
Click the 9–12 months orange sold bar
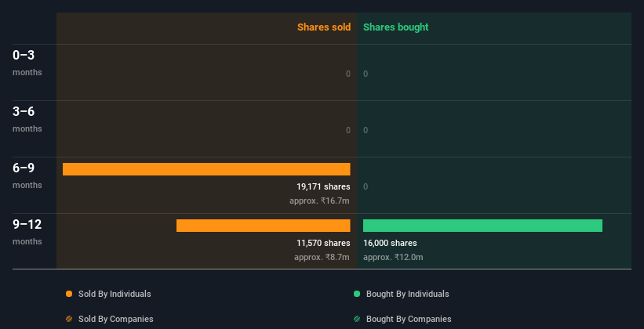264,226
